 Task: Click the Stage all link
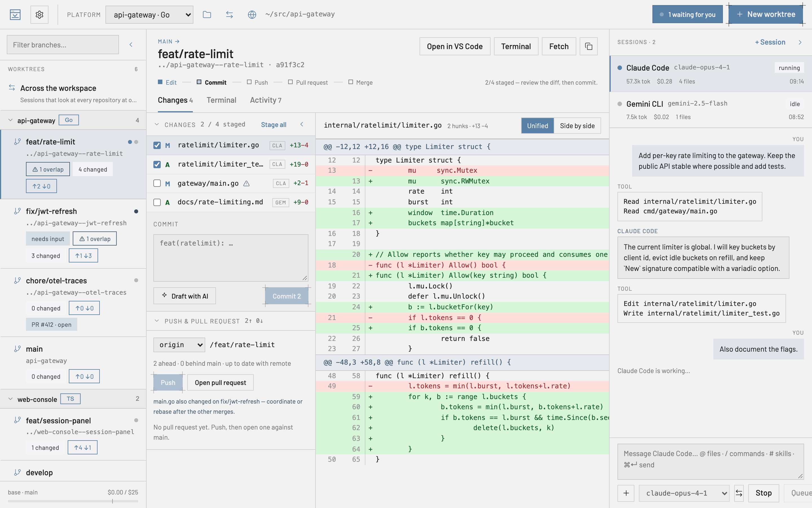(273, 125)
